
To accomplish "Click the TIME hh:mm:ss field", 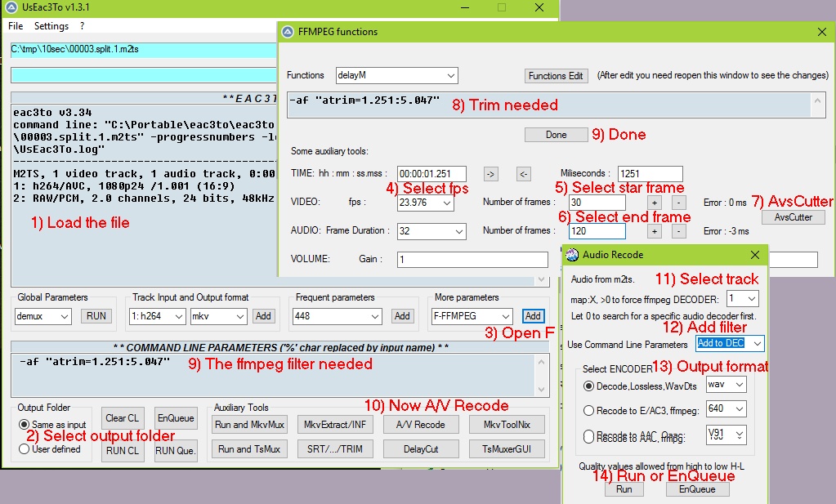I will [x=431, y=174].
